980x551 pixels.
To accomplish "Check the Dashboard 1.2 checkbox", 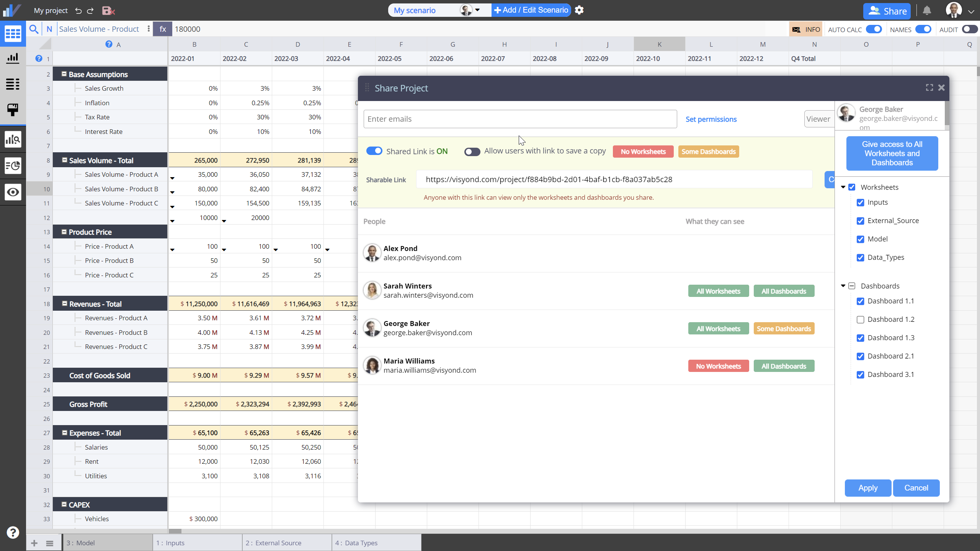I will pyautogui.click(x=861, y=320).
